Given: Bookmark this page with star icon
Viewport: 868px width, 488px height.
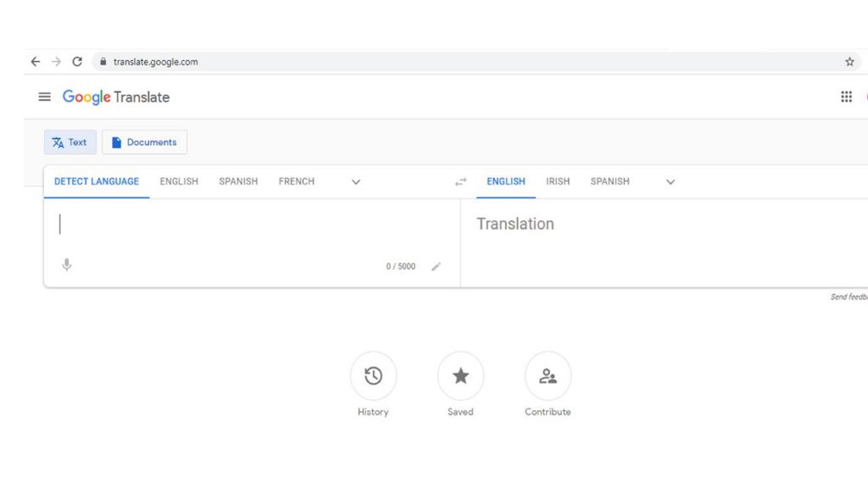Looking at the screenshot, I should 849,62.
